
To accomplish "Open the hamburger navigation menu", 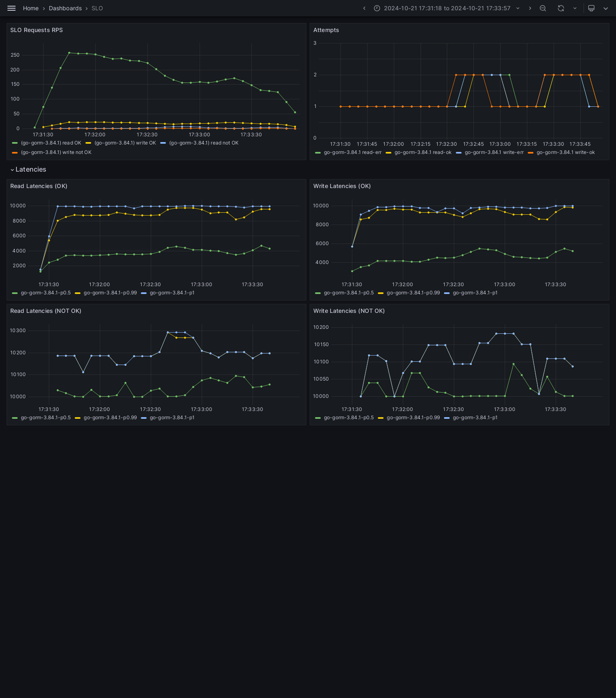I will (11, 8).
